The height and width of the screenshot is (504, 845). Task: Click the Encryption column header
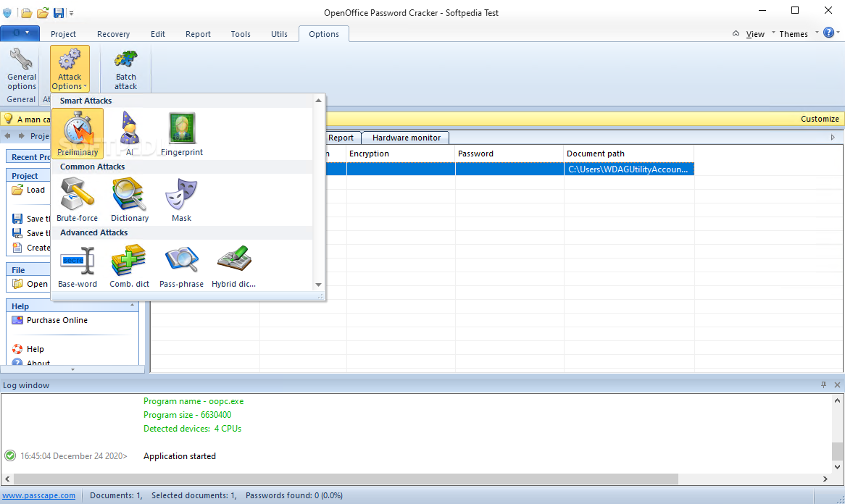(x=401, y=154)
